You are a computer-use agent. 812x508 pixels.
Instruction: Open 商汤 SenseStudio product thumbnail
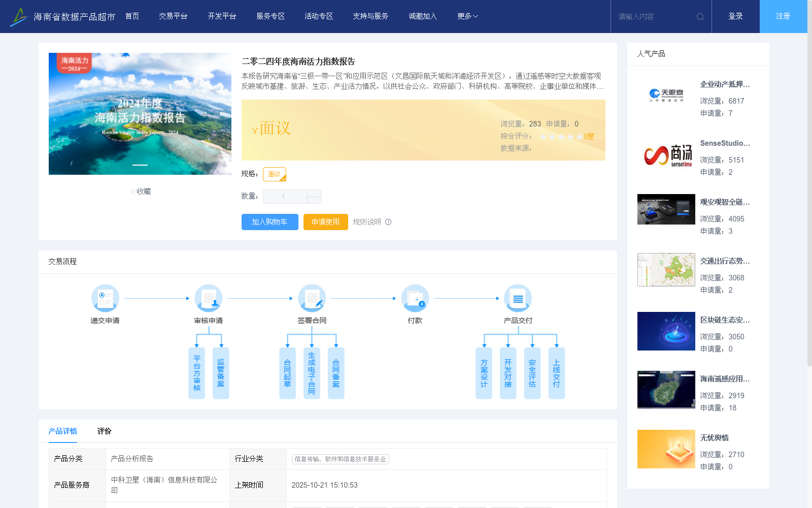coord(666,154)
